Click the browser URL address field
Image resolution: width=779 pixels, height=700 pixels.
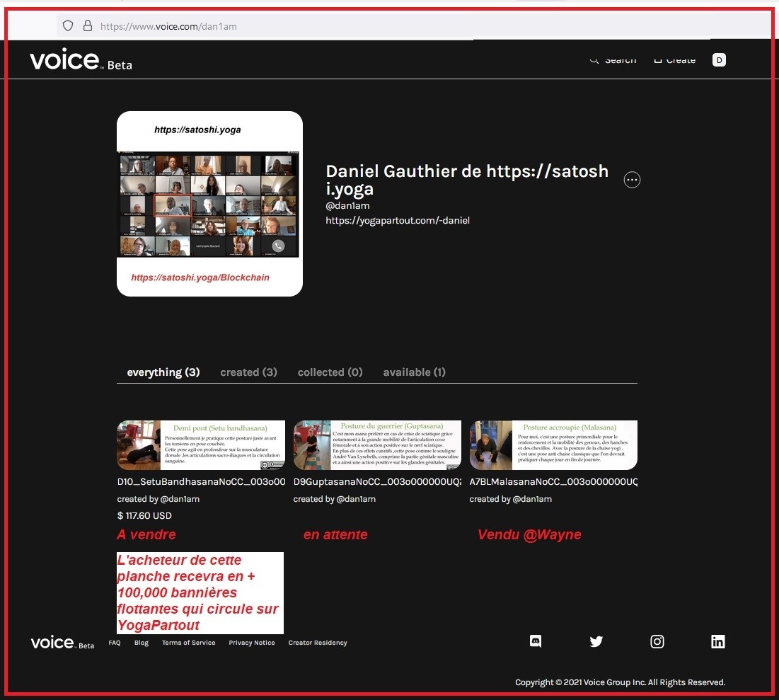[354, 26]
